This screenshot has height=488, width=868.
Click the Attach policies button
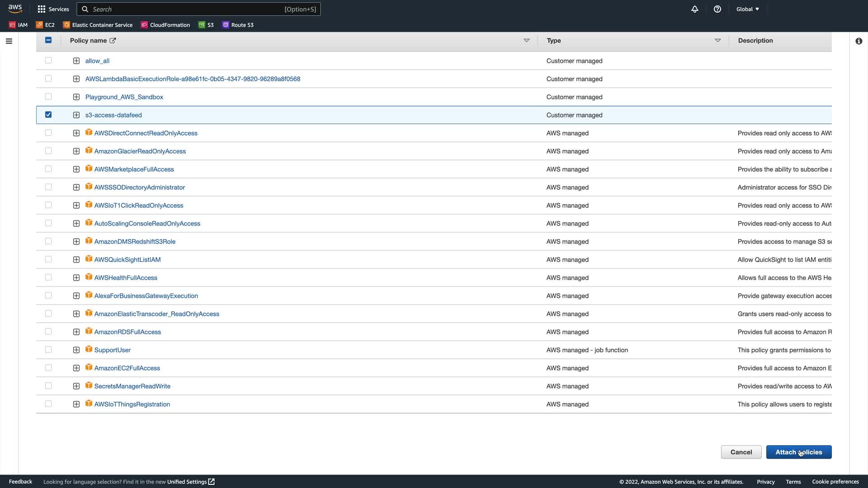tap(798, 452)
